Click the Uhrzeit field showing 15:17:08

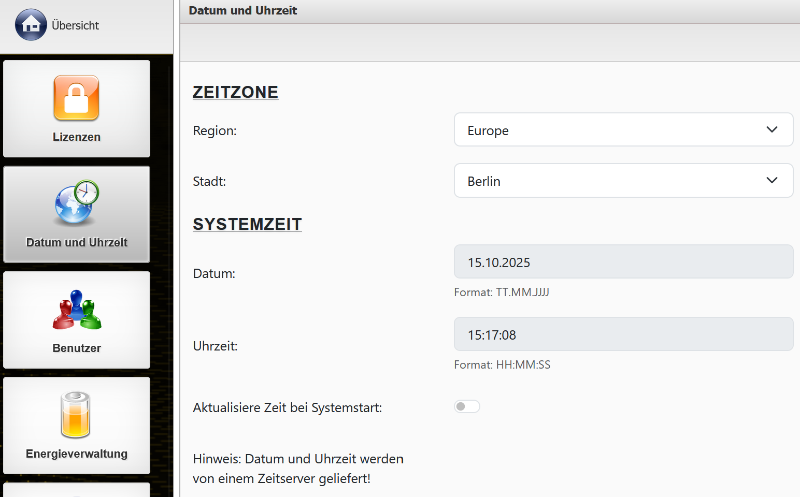click(x=623, y=334)
